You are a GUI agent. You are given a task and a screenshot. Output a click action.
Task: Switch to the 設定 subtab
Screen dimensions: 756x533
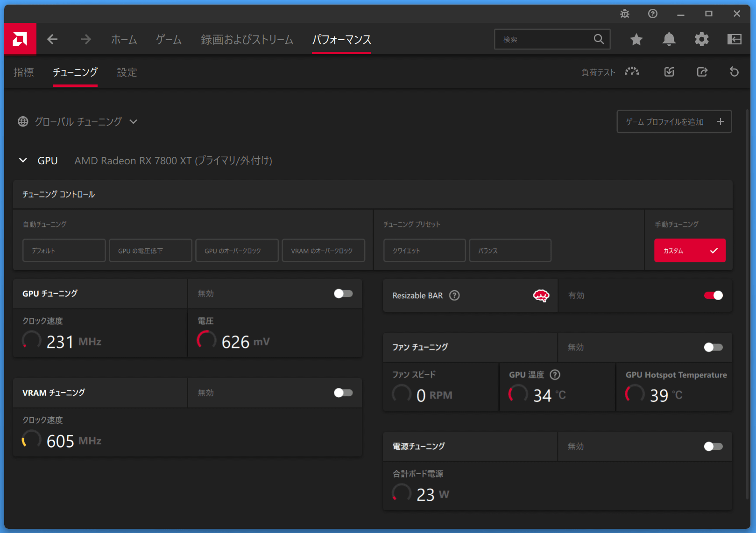pos(127,72)
